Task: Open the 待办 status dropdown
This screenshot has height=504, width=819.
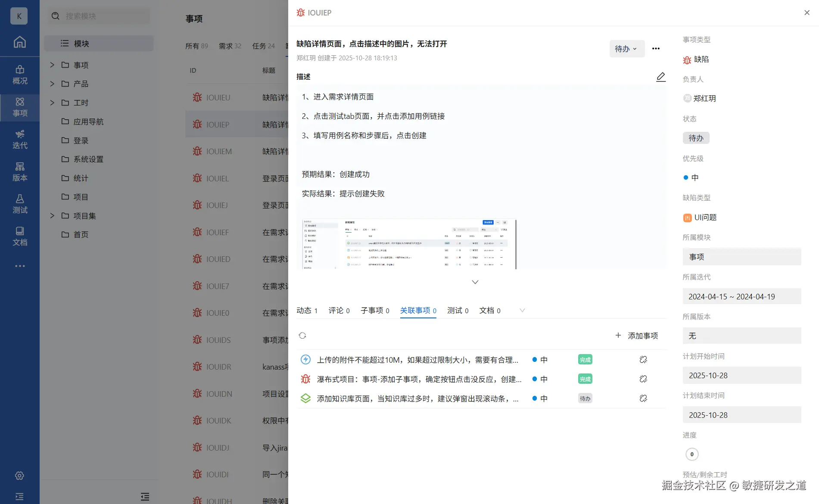Action: pyautogui.click(x=627, y=49)
